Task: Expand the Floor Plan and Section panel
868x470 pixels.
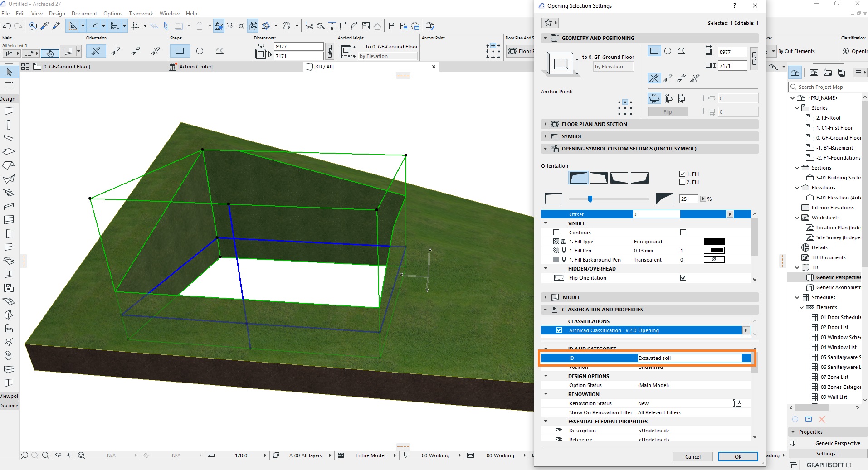Action: click(545, 124)
